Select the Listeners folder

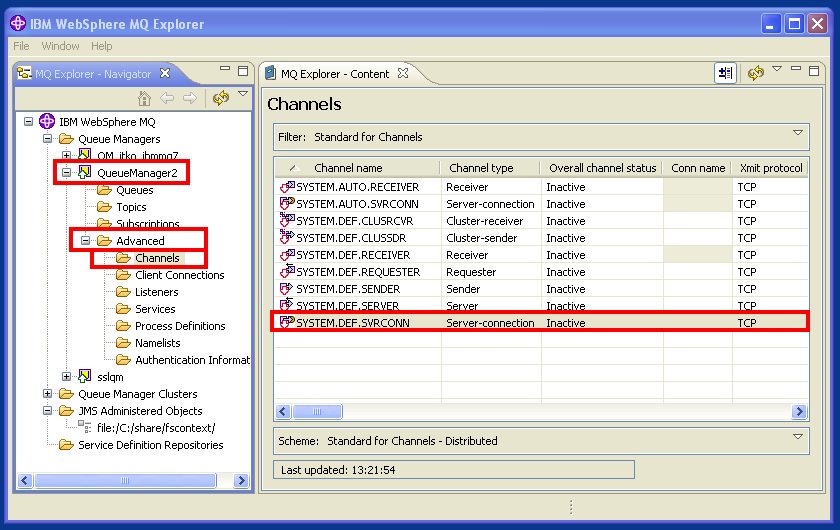coord(156,292)
